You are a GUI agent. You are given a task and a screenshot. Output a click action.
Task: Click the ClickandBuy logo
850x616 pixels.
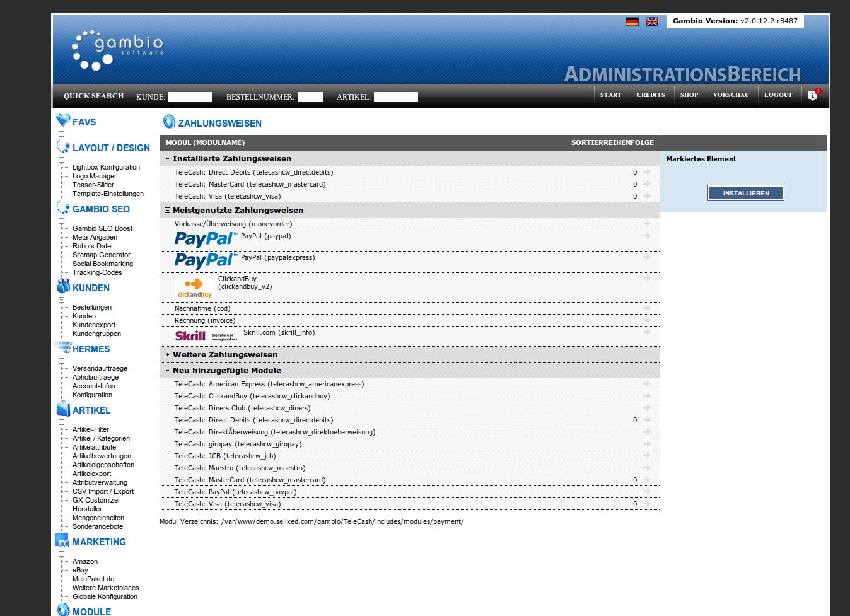click(194, 287)
